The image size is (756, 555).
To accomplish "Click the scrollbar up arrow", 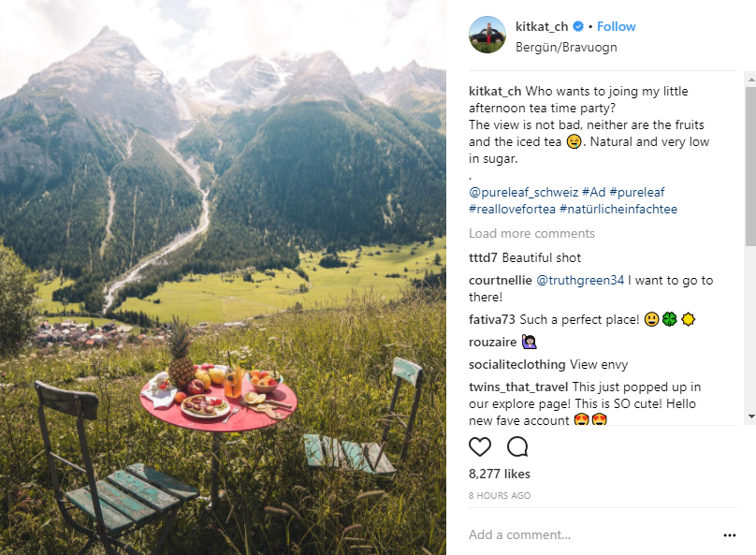I will [x=750, y=79].
